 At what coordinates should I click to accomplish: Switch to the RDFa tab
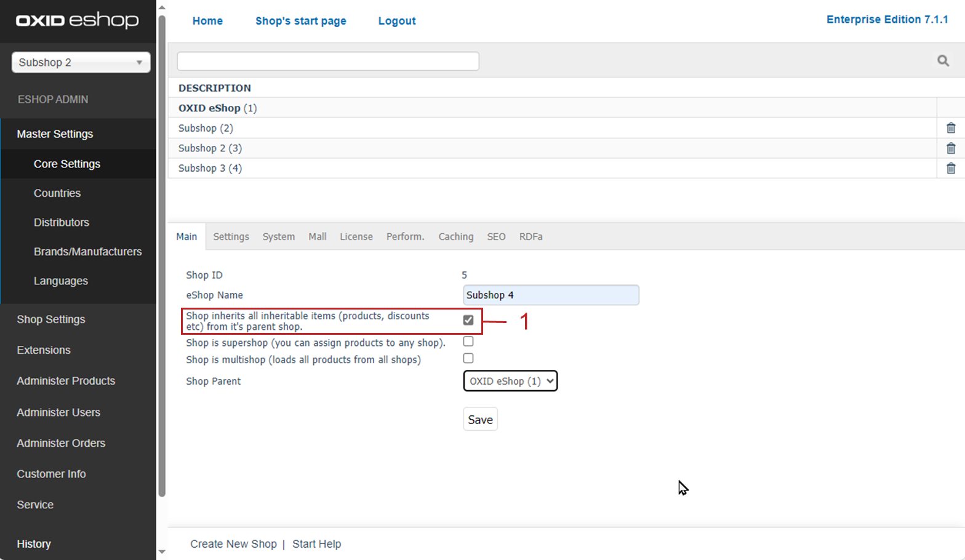531,236
